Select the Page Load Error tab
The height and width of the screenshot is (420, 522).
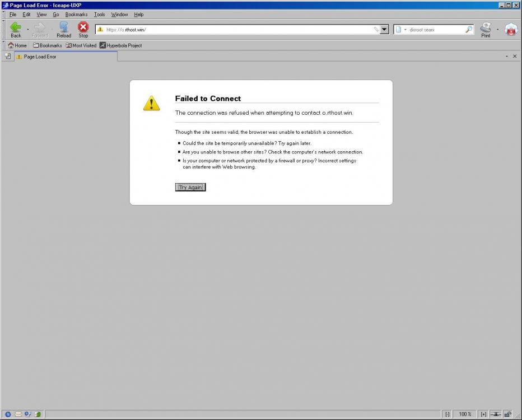click(64, 57)
